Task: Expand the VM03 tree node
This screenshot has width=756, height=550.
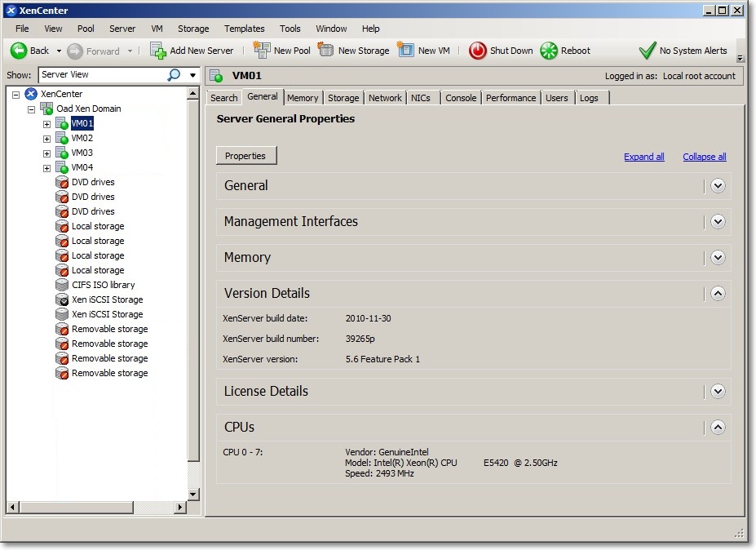Action: tap(46, 154)
